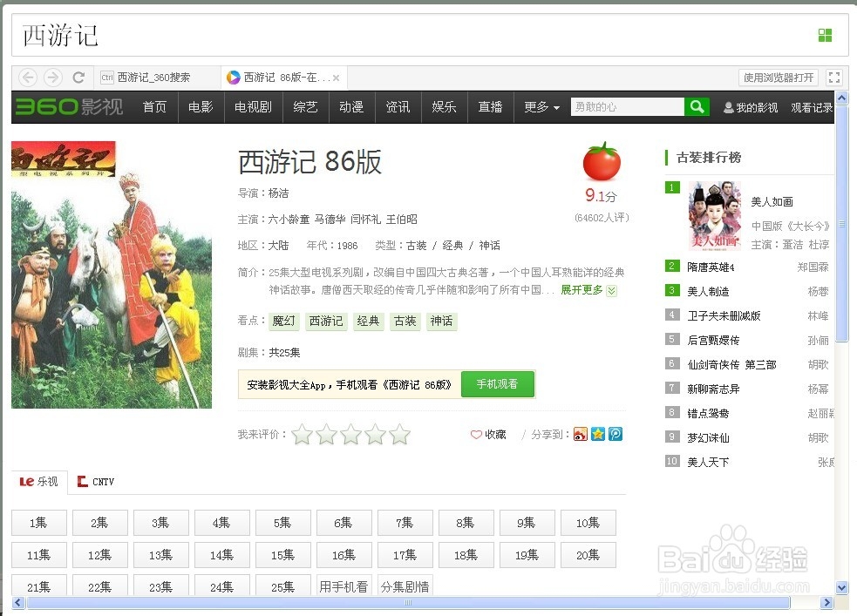Click the 360影视 logo
The image size is (857, 616).
point(69,106)
